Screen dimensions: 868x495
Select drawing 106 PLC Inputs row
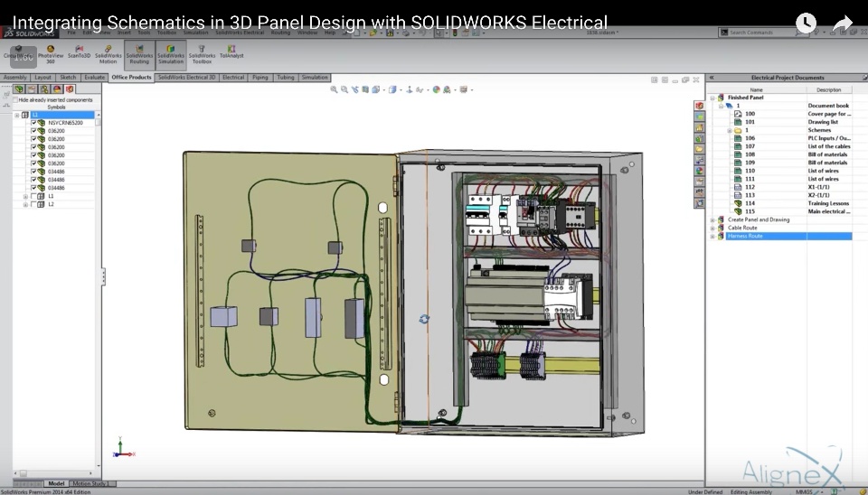(x=793, y=138)
